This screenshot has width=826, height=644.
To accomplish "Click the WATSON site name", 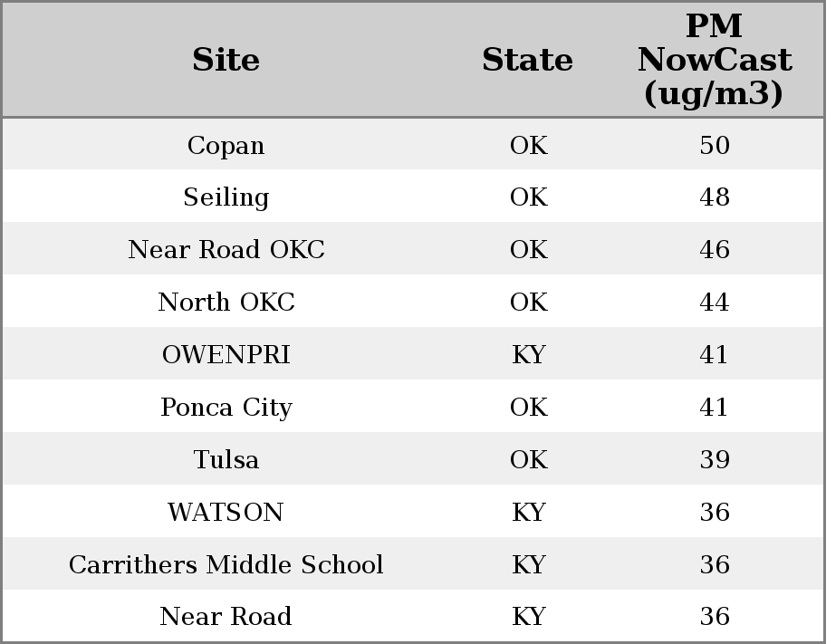I will click(226, 512).
